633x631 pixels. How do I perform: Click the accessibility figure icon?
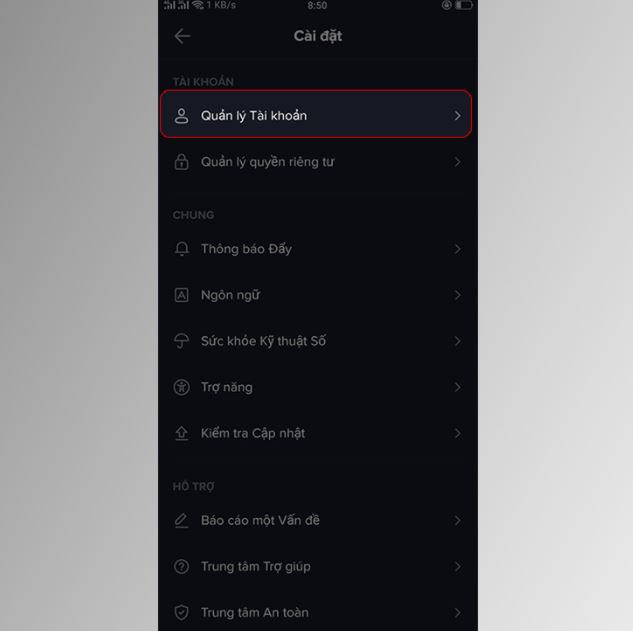point(181,387)
